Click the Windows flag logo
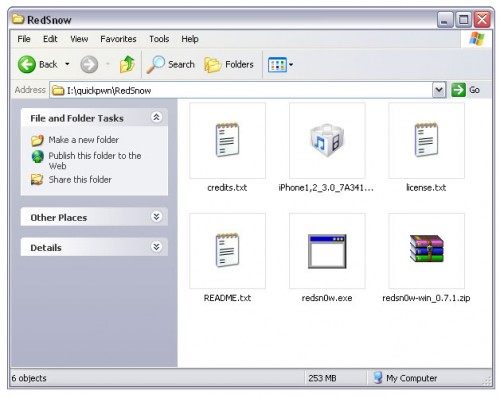The image size is (500, 398). (477, 39)
